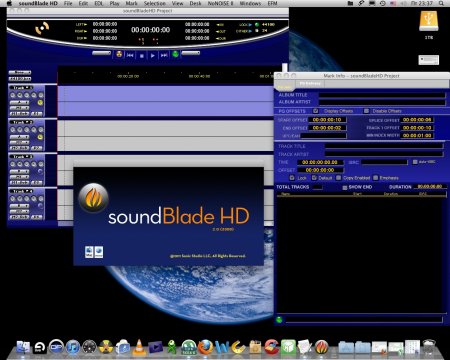The height and width of the screenshot is (360, 450).
Task: Click the red C-shaped app icon in the Dock
Action: pyautogui.click(x=272, y=347)
